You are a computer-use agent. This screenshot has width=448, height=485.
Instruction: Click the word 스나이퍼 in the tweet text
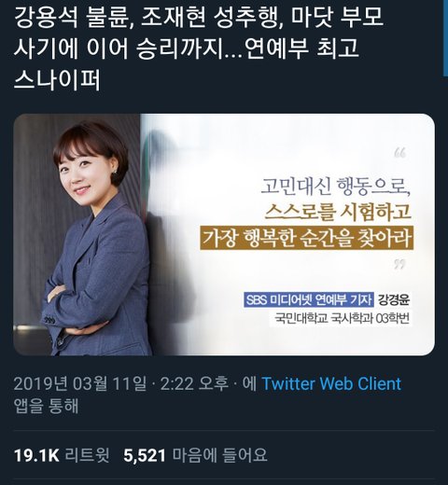(x=57, y=79)
